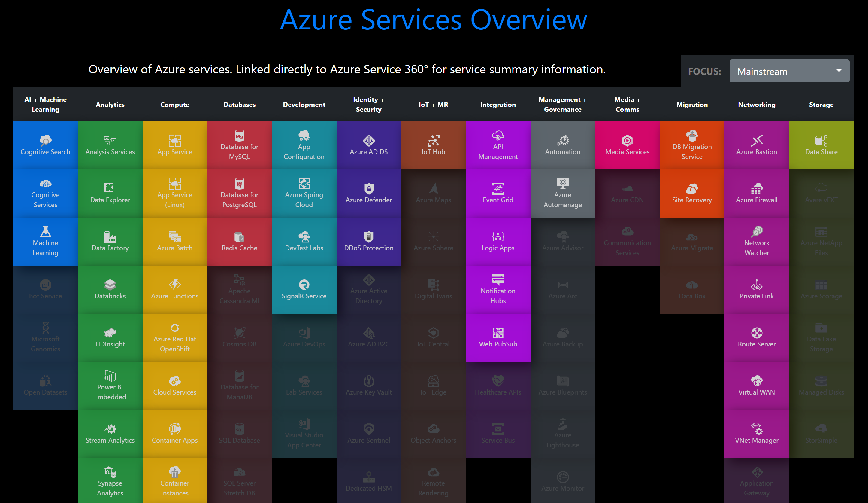Click the Networking column header
This screenshot has width=868, height=503.
pyautogui.click(x=757, y=105)
